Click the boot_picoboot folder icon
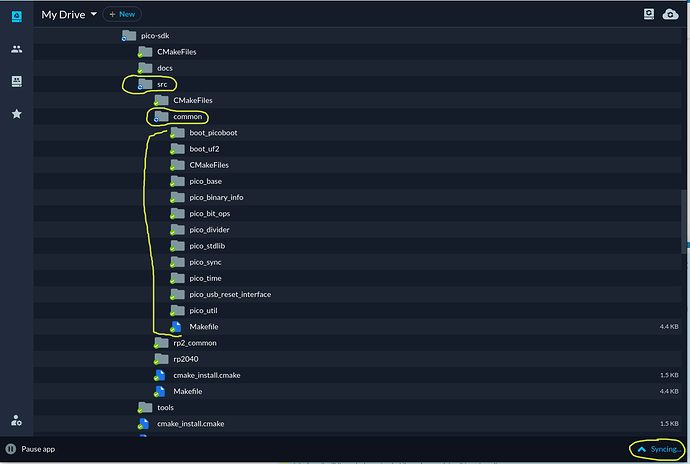 (177, 133)
